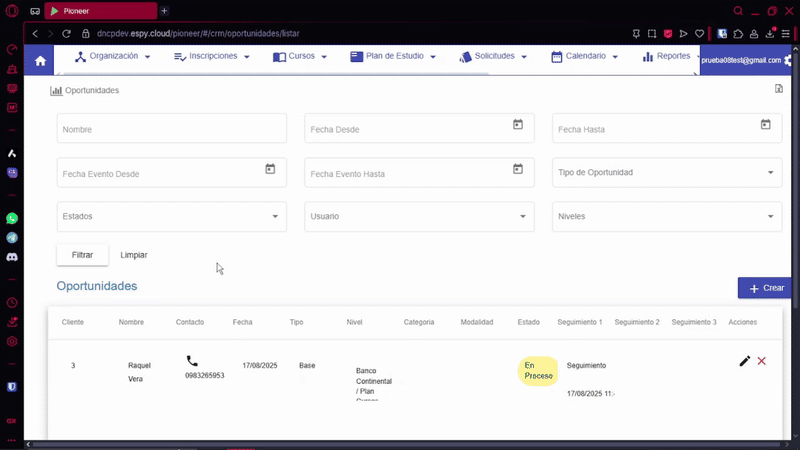
Task: Expand the Usuario dropdown
Action: 419,217
